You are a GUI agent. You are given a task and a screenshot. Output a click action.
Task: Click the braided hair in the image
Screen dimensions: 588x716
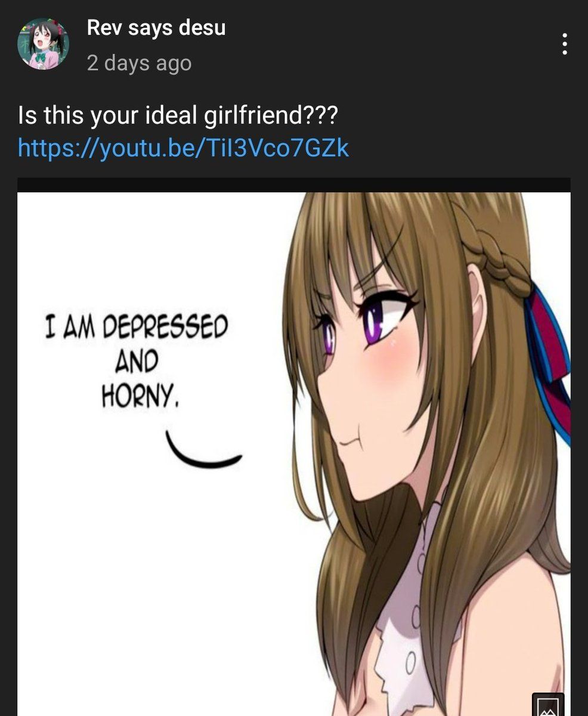coord(495,251)
